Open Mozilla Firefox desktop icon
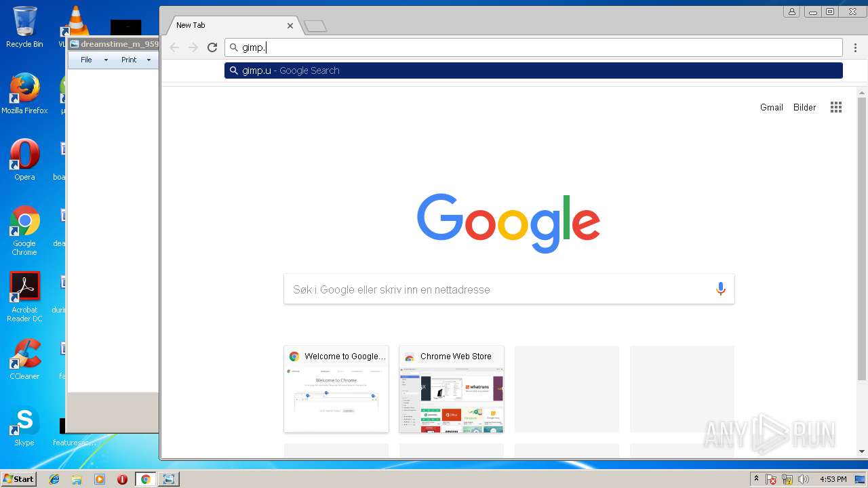 (24, 94)
